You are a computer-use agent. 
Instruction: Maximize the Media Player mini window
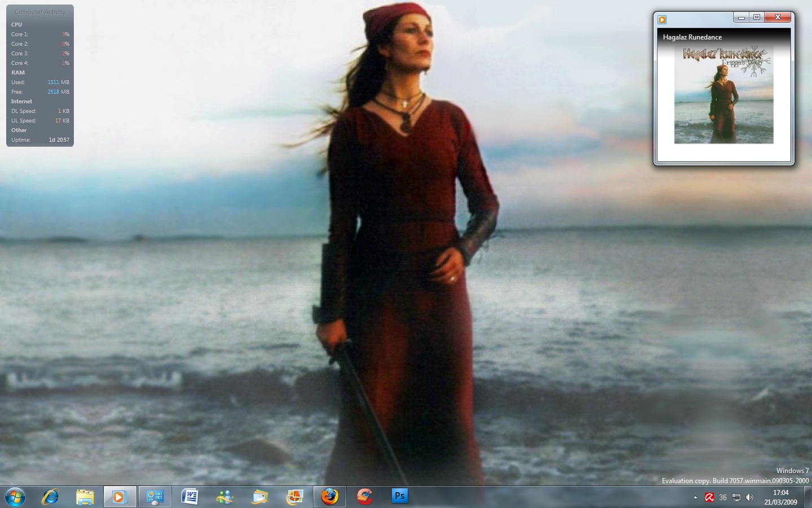tap(757, 17)
